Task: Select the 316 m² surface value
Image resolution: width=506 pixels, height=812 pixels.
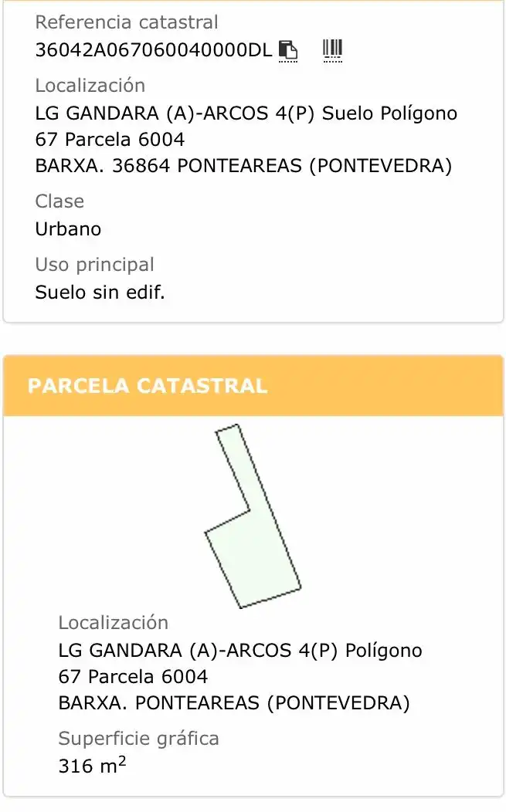Action: 92,765
